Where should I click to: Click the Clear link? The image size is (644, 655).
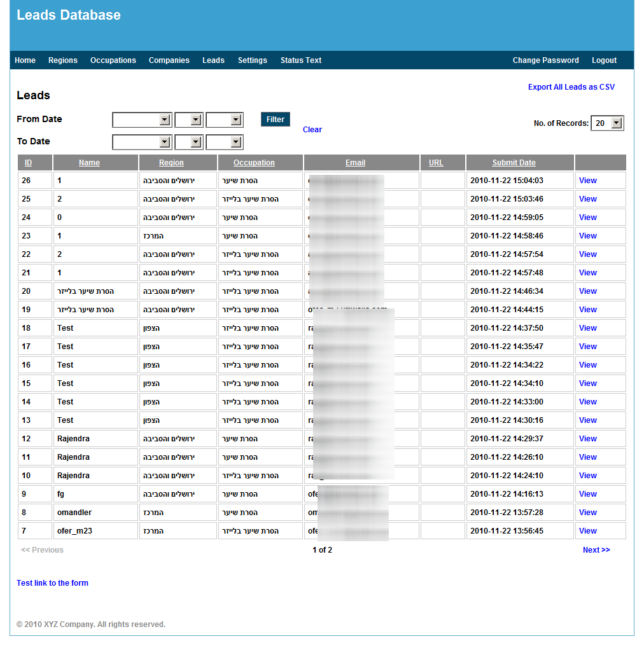point(312,129)
